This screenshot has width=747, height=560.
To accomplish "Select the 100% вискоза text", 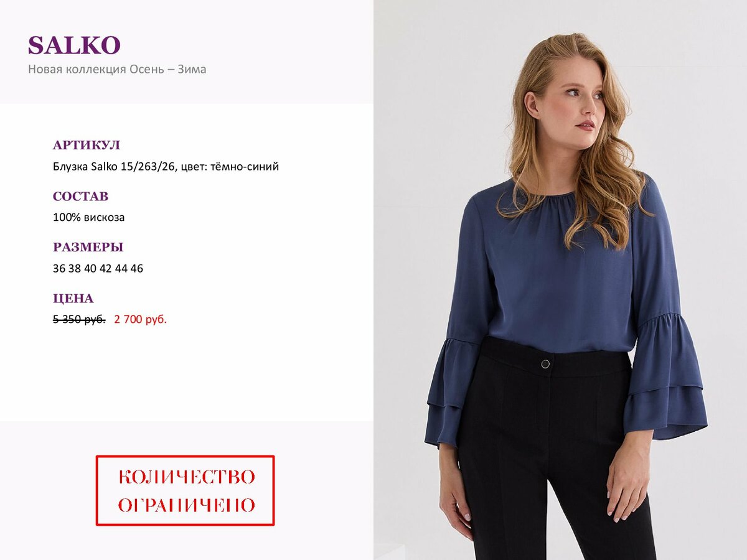I will pyautogui.click(x=89, y=218).
